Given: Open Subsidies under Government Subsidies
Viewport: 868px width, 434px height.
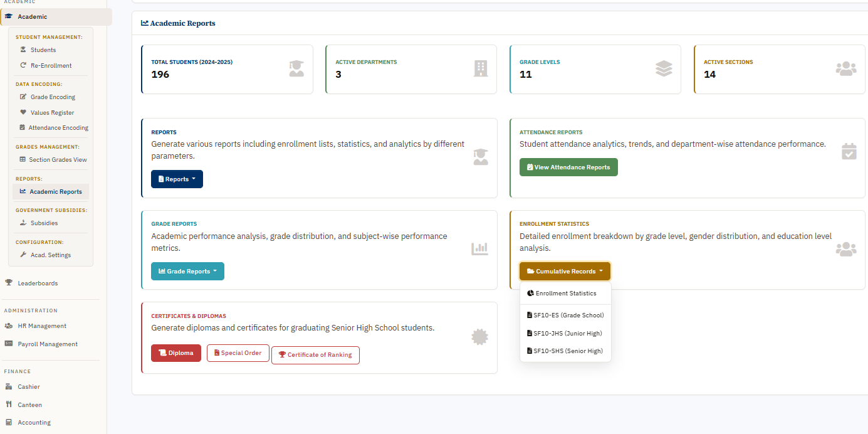Looking at the screenshot, I should 51,223.
